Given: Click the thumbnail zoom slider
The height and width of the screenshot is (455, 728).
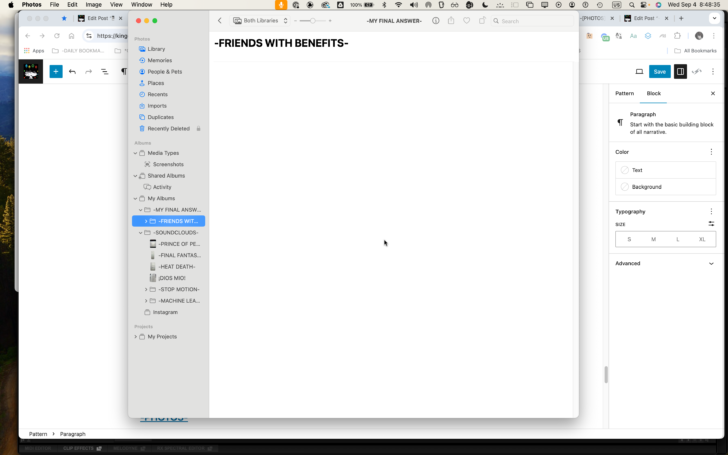Looking at the screenshot, I should pyautogui.click(x=312, y=20).
